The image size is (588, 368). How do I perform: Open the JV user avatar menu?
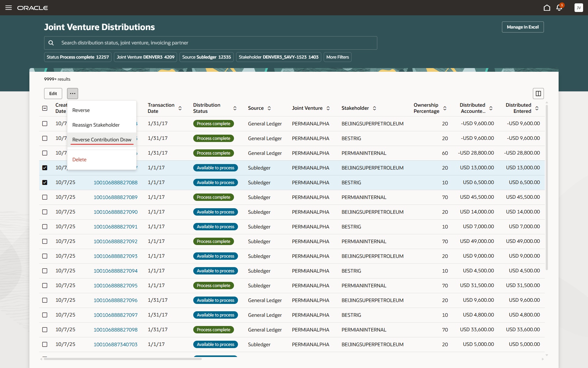click(x=579, y=8)
